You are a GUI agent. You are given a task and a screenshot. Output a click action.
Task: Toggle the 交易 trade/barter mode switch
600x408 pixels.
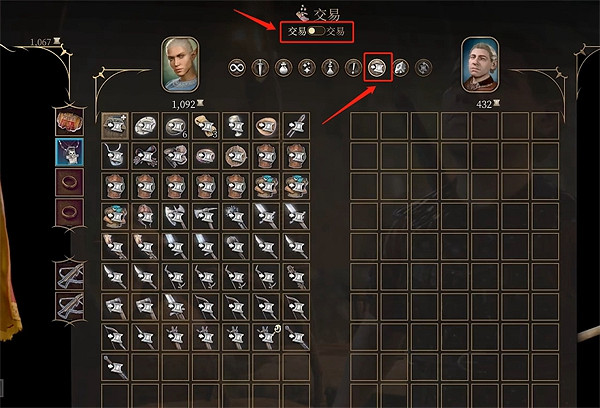point(316,31)
